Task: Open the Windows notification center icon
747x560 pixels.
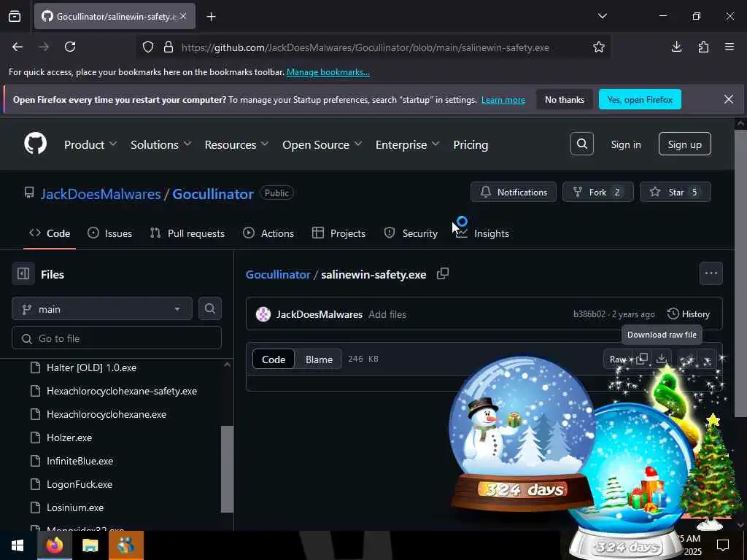Action: 723,545
